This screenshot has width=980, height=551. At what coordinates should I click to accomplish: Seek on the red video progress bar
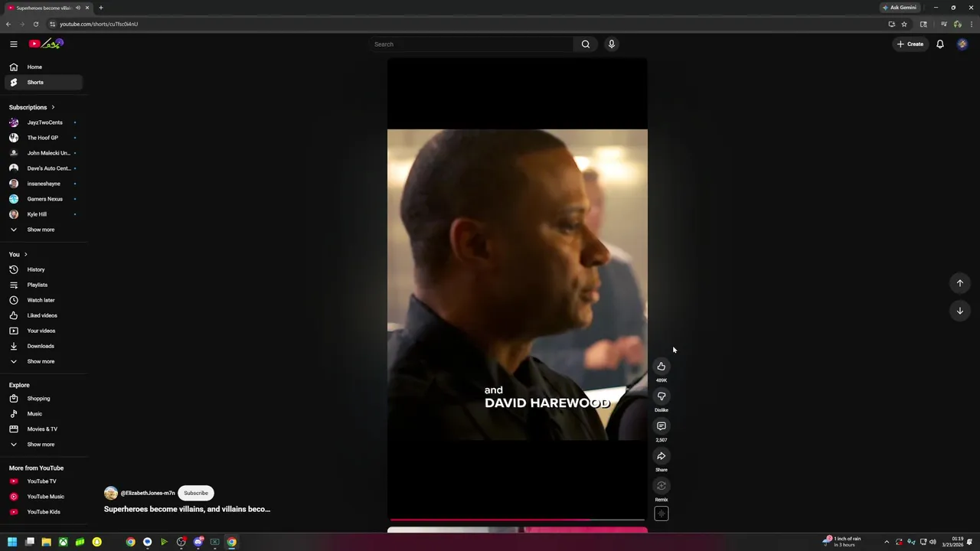point(518,520)
